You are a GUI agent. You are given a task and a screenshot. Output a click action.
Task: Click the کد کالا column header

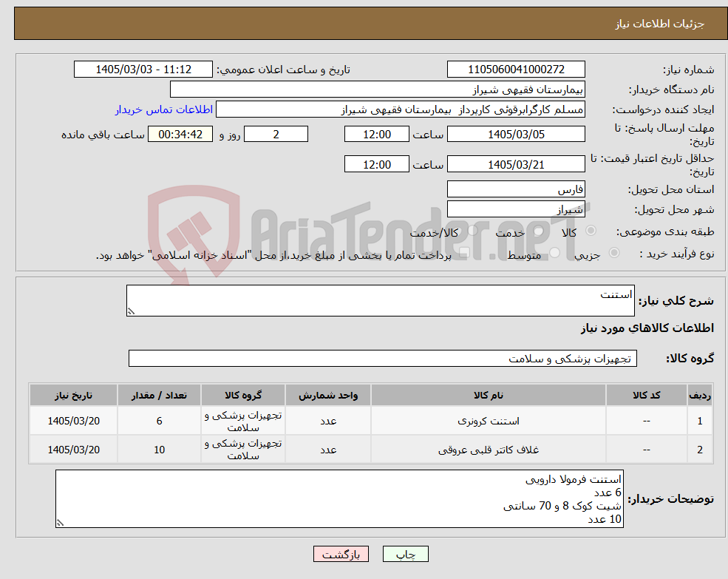point(646,395)
